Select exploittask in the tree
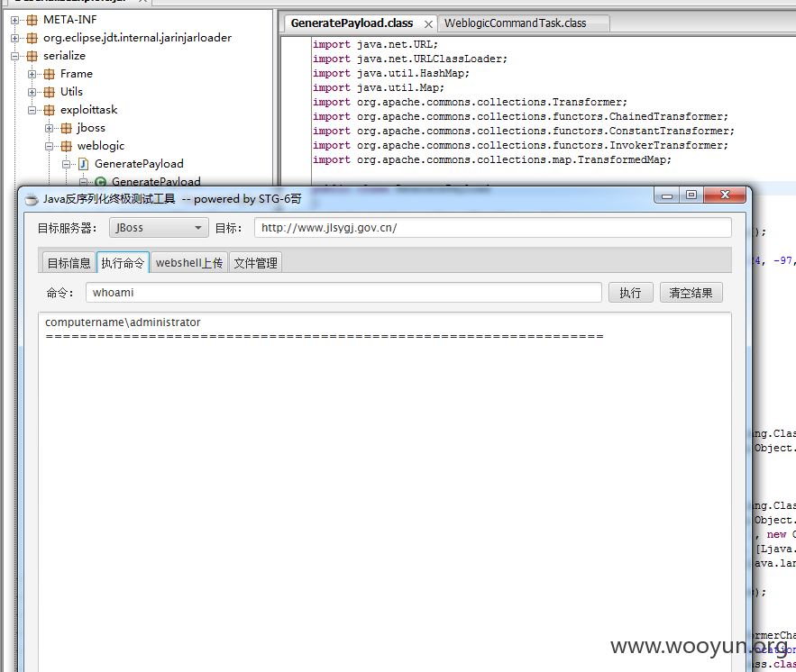Viewport: 796px width, 672px height. pyautogui.click(x=89, y=110)
